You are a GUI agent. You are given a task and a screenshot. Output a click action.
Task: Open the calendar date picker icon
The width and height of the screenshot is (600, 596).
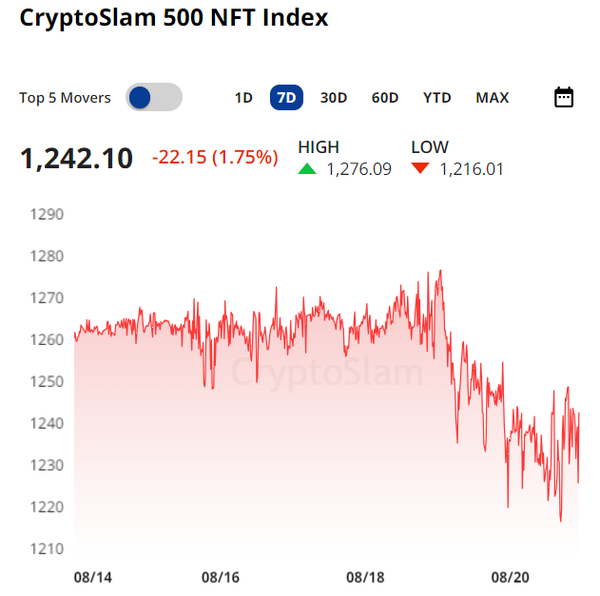(x=563, y=97)
